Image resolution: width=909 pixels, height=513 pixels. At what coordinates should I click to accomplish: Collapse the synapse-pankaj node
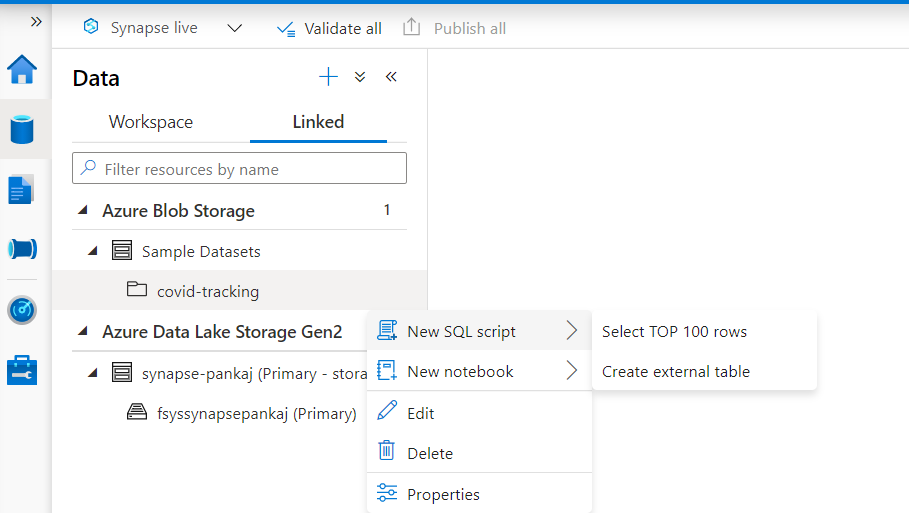pos(93,373)
